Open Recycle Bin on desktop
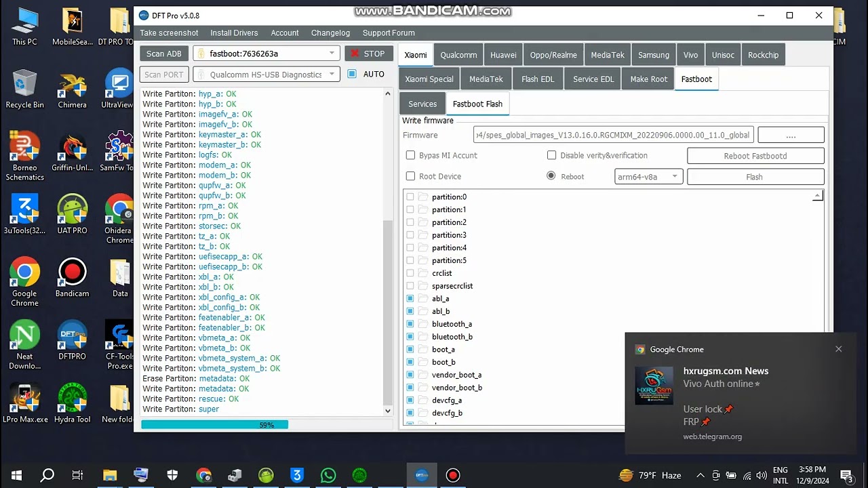Viewport: 868px width, 488px height. coord(24,89)
